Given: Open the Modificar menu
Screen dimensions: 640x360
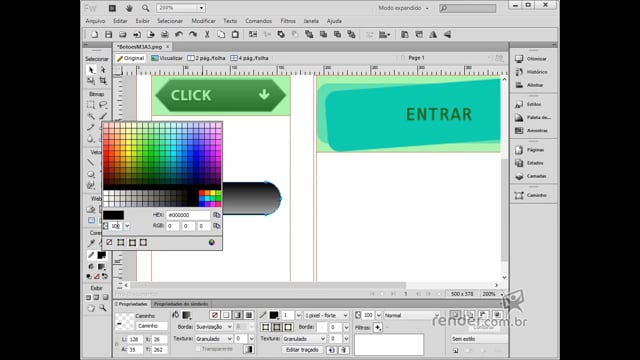Looking at the screenshot, I should 203,21.
